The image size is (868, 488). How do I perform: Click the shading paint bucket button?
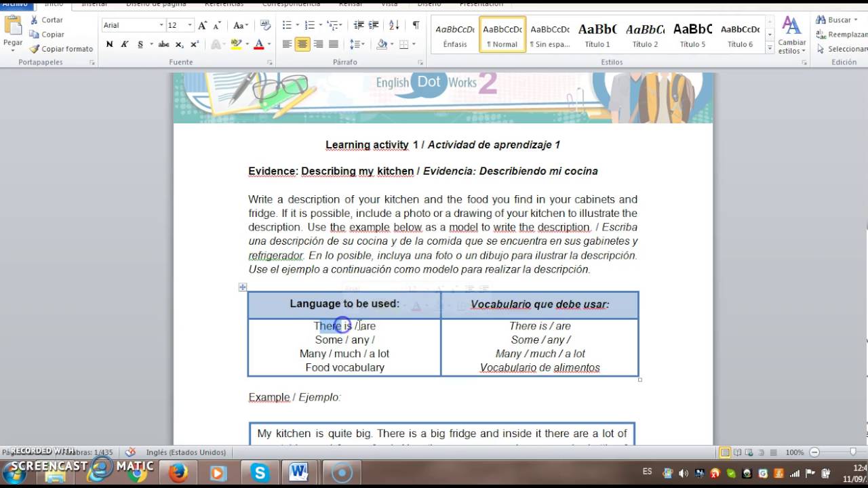coord(381,44)
